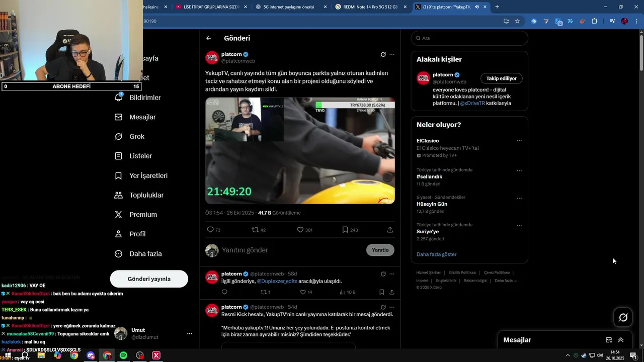
Task: Click Grok icon on 54d reply
Action: point(383,307)
